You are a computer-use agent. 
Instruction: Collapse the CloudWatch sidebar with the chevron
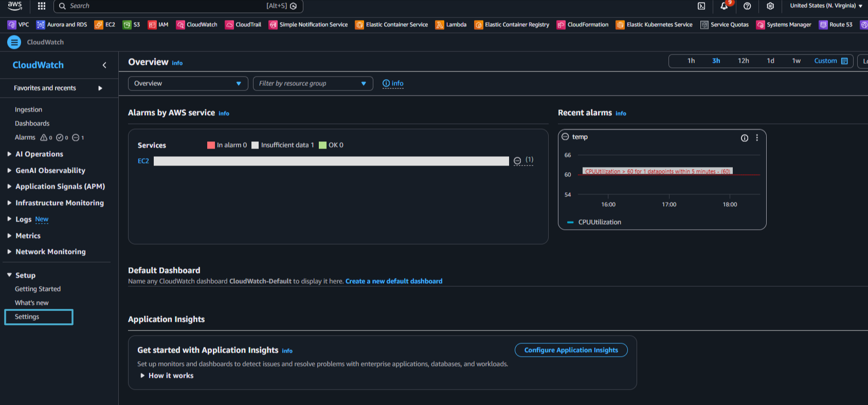(104, 65)
